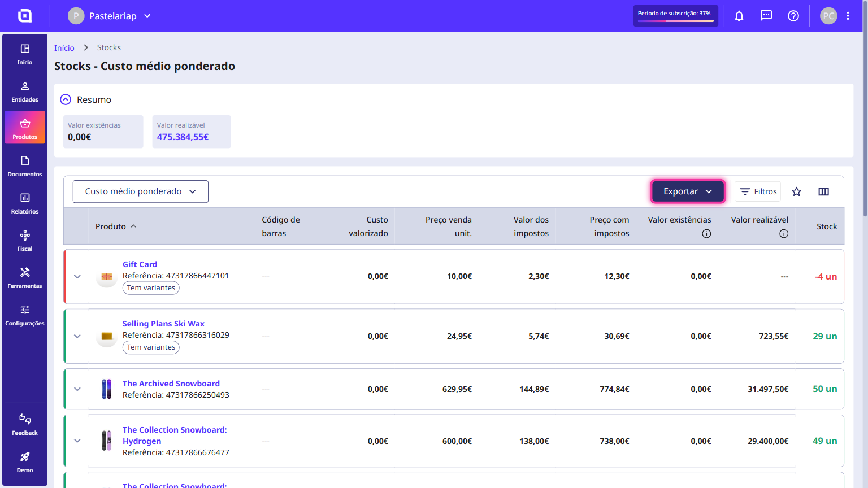Mark view as favorite with star icon
Viewport: 868px width, 488px height.
coord(797,191)
